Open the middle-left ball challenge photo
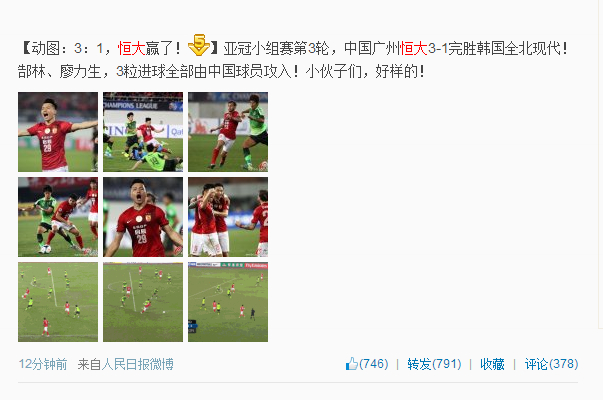The width and height of the screenshot is (603, 400). [x=58, y=217]
